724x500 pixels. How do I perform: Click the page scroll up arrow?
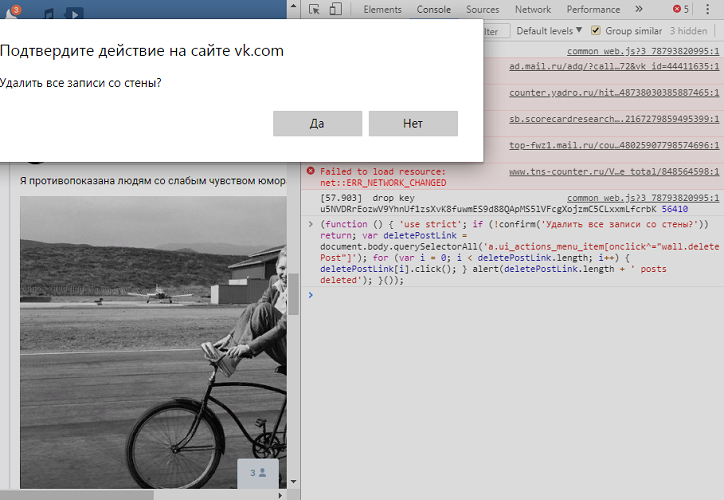pyautogui.click(x=293, y=6)
